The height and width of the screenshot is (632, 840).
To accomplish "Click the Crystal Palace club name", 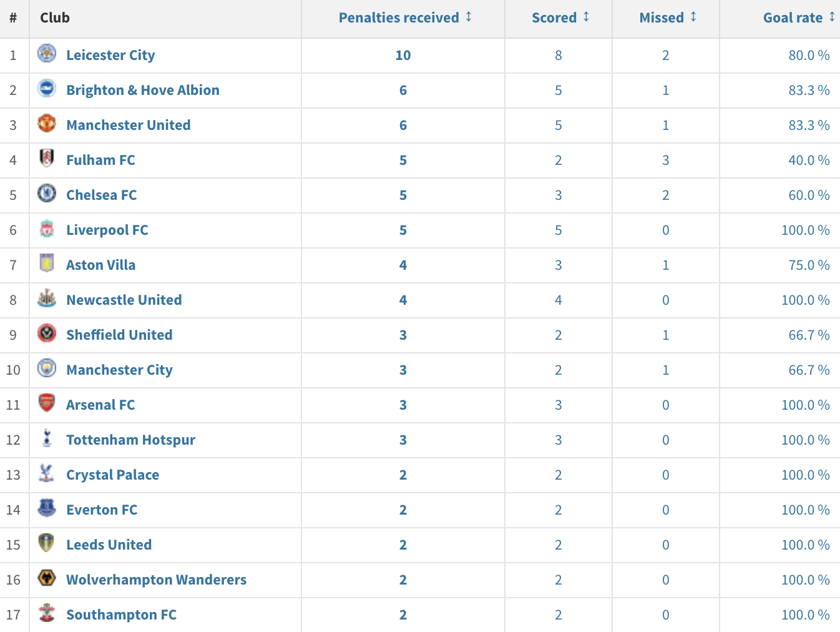I will click(x=113, y=475).
